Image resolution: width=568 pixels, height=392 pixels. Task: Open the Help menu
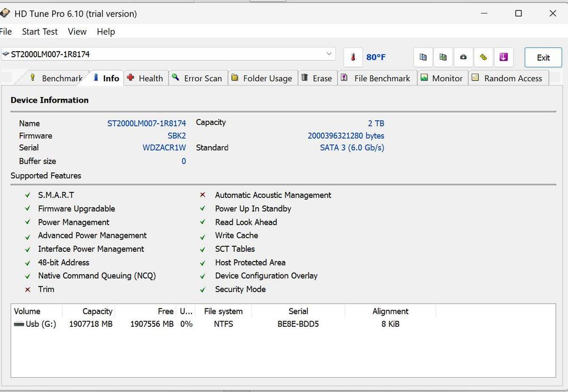(106, 32)
